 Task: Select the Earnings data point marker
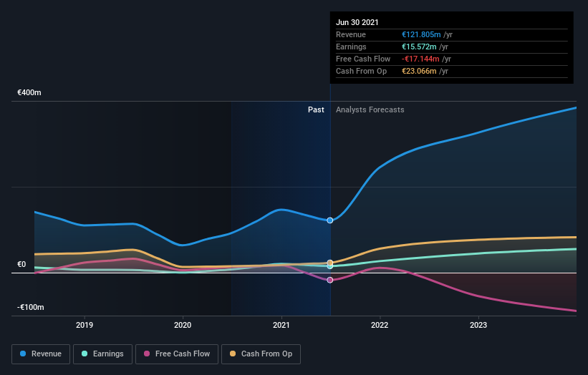tap(330, 266)
